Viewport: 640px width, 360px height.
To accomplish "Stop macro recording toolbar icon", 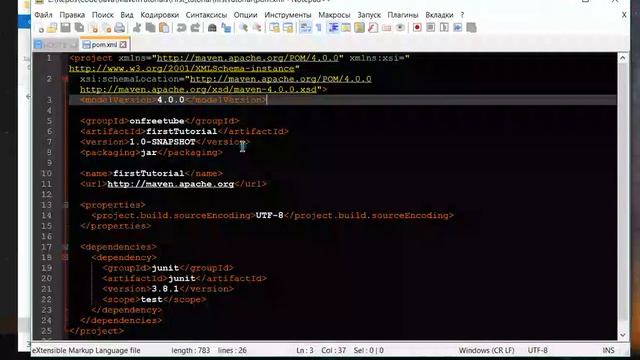I will (431, 28).
